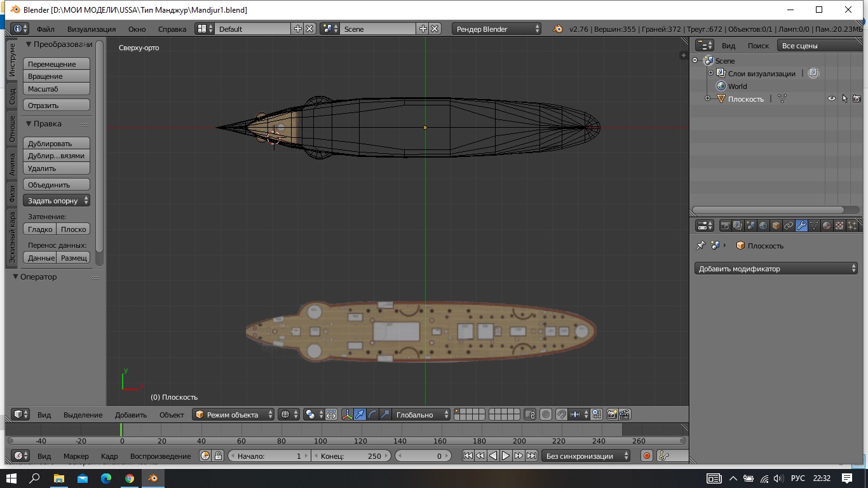Click the Constraints chain-link properties icon

tap(789, 226)
